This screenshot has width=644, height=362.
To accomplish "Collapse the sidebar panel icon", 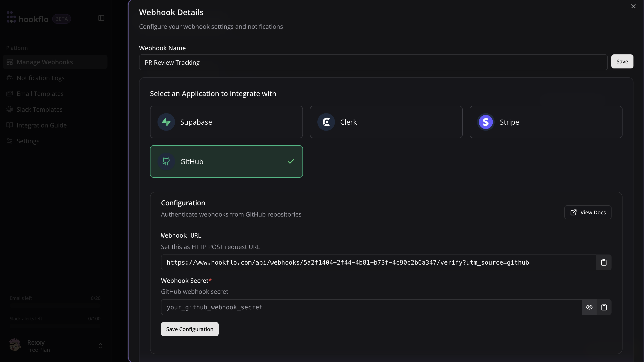I will point(101,18).
